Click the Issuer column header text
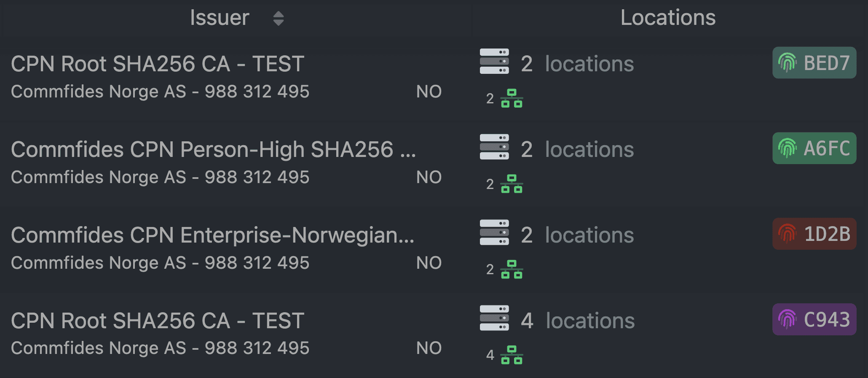The height and width of the screenshot is (378, 868). 220,18
